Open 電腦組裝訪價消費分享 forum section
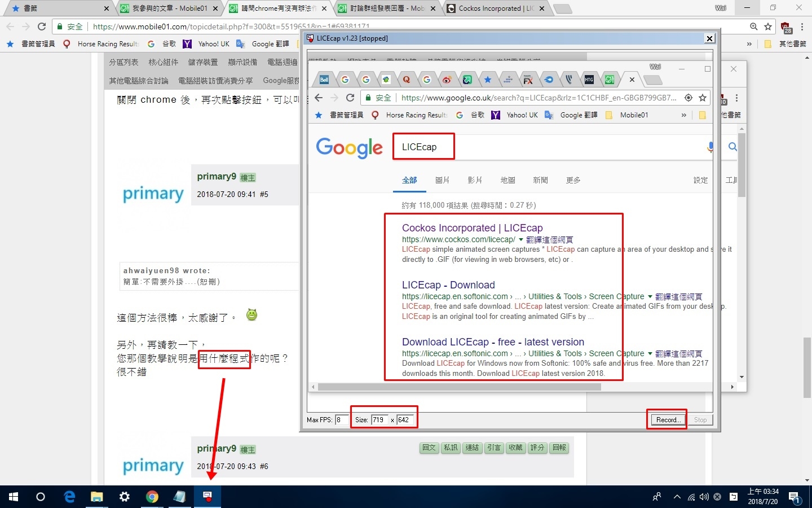Image resolution: width=812 pixels, height=508 pixels. pos(215,81)
